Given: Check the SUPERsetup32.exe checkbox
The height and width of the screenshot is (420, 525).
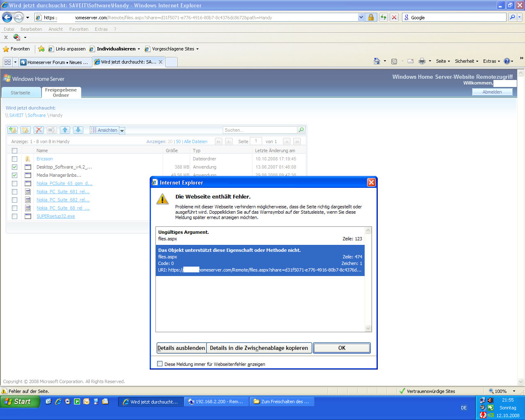Looking at the screenshot, I should pyautogui.click(x=14, y=216).
